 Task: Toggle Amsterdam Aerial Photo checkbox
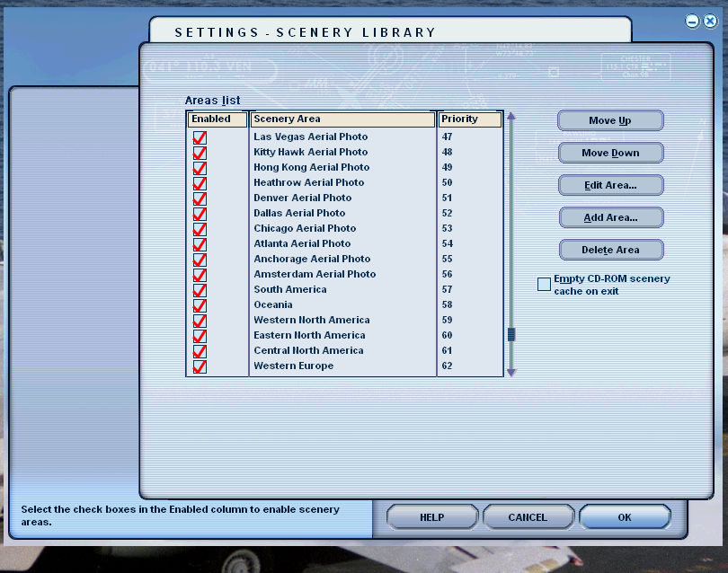pyautogui.click(x=200, y=275)
